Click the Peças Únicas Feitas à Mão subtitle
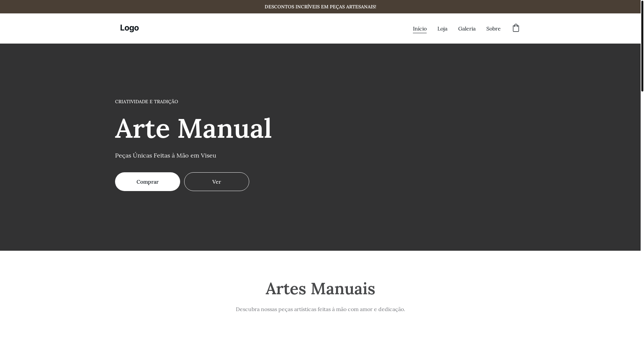This screenshot has width=644, height=362. pyautogui.click(x=166, y=156)
